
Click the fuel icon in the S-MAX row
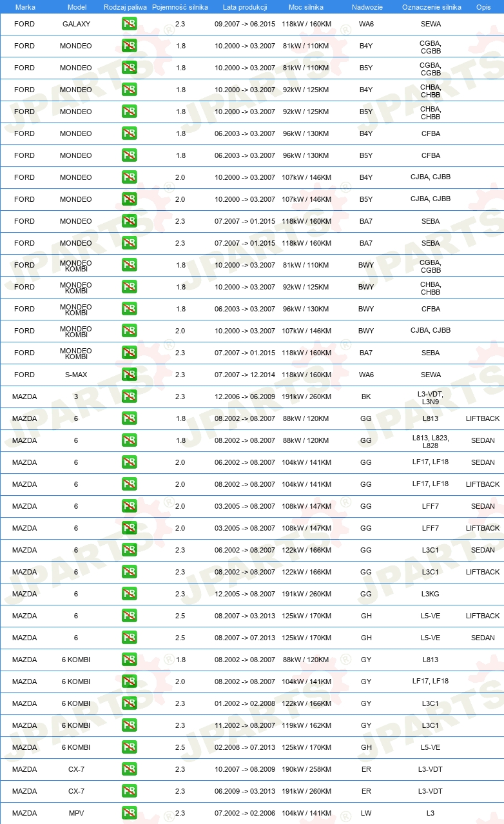[130, 375]
